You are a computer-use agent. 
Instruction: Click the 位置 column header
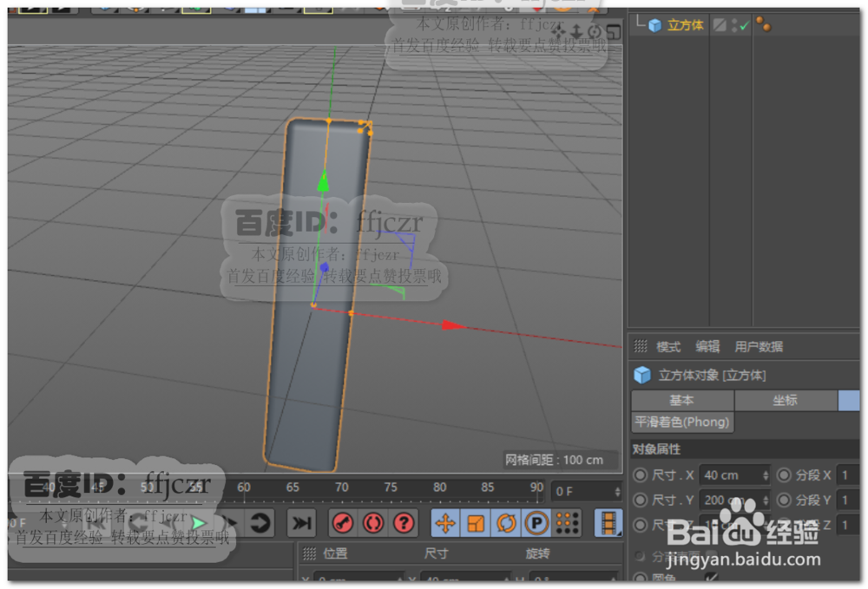pyautogui.click(x=335, y=553)
